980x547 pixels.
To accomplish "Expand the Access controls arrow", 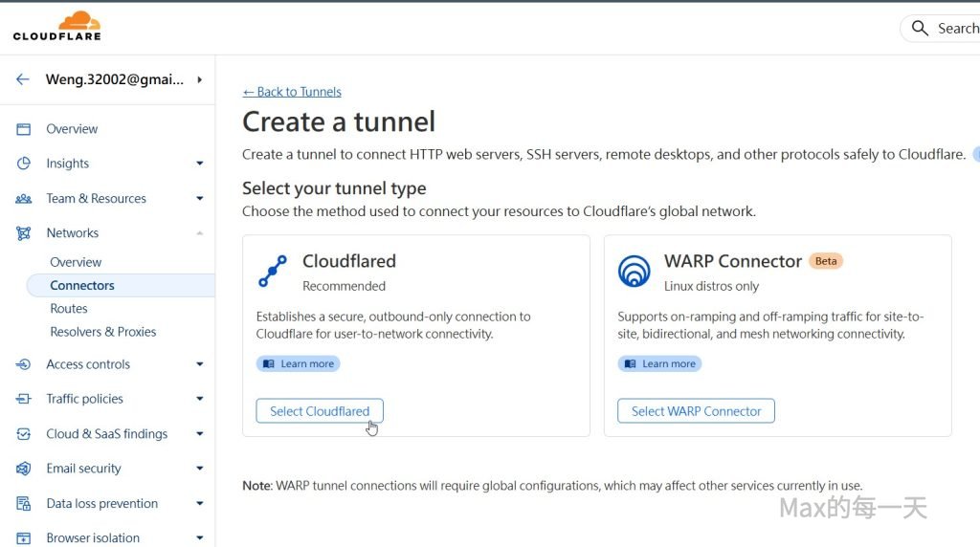I will tap(199, 364).
